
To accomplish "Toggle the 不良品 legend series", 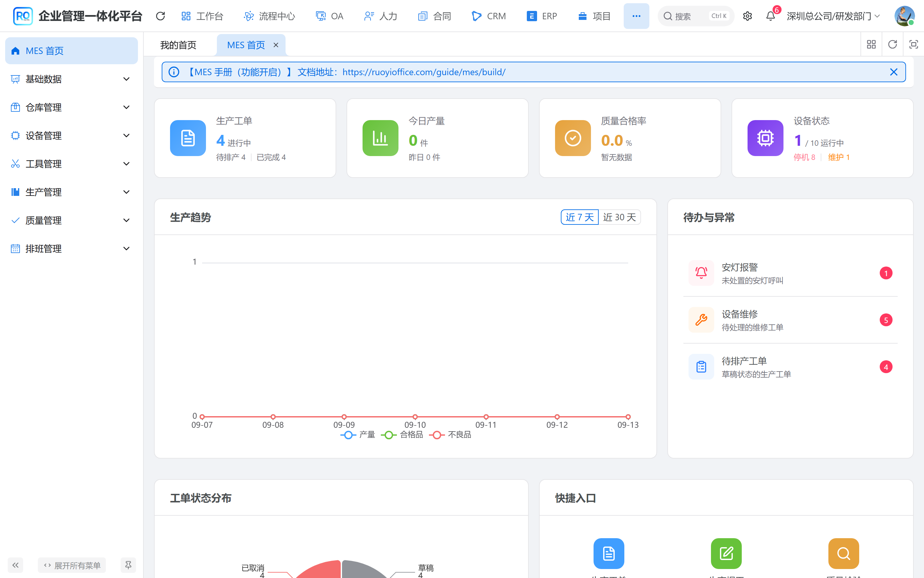I will click(450, 435).
